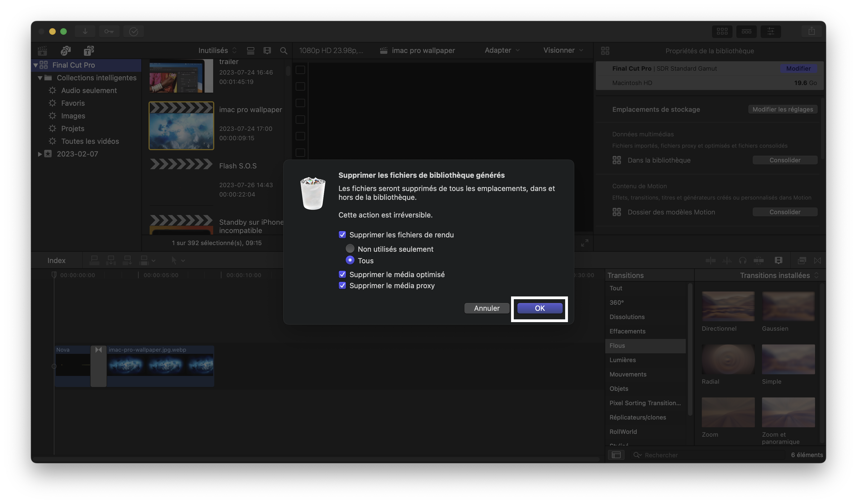
Task: Select the Dissolutions transitions category
Action: tap(627, 317)
